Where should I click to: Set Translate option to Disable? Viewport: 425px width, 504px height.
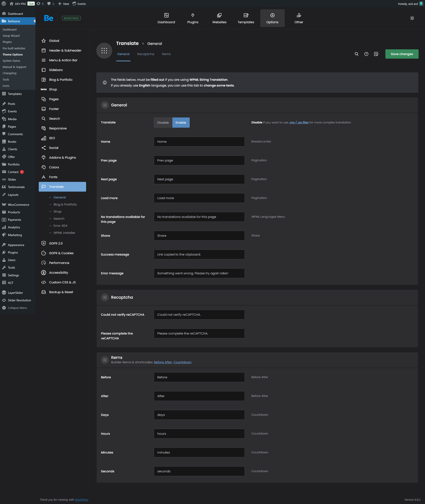[163, 123]
